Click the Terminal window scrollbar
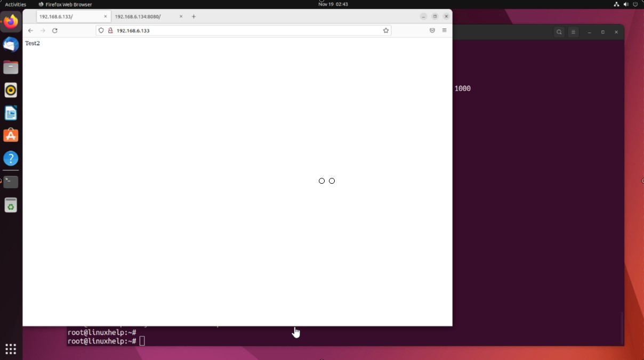This screenshot has height=360, width=644. pos(621,328)
